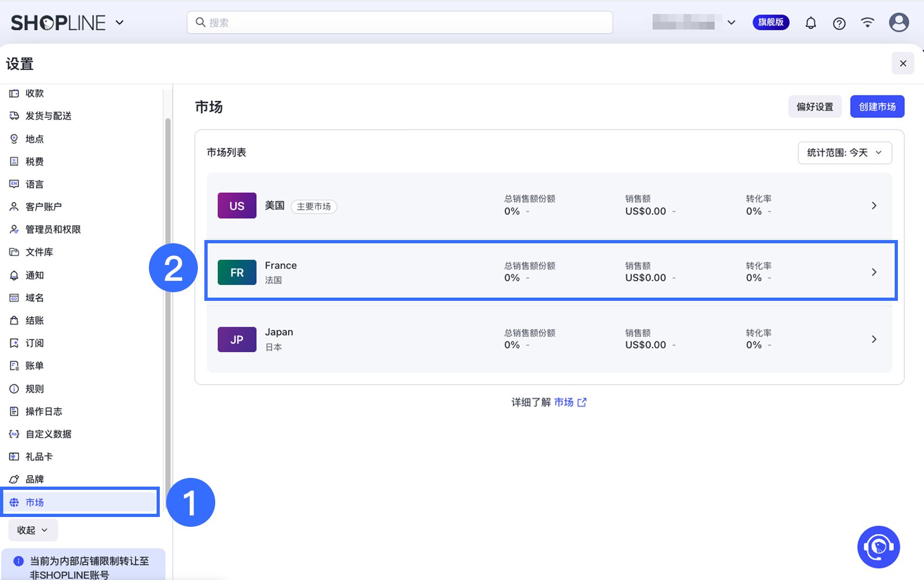Click the notification bell icon
The height and width of the screenshot is (580, 924).
tap(810, 23)
